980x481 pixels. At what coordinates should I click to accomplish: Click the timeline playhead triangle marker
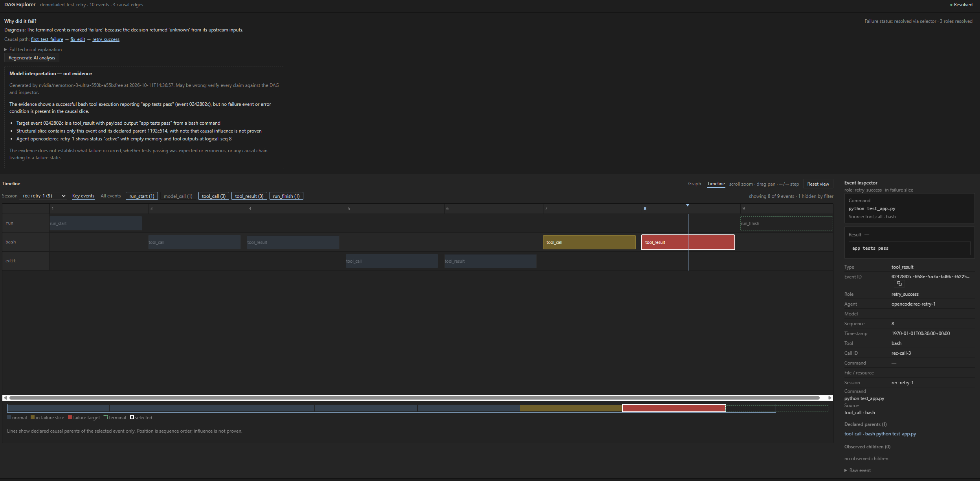(x=687, y=205)
